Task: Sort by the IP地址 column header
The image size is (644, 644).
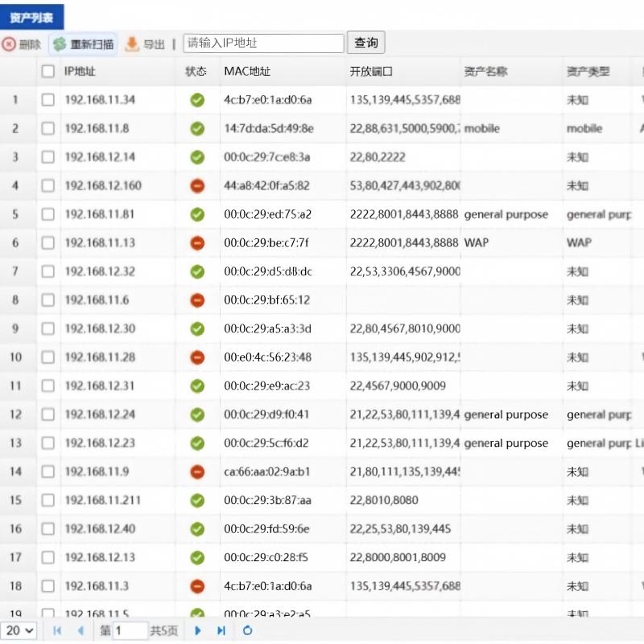Action: point(80,72)
